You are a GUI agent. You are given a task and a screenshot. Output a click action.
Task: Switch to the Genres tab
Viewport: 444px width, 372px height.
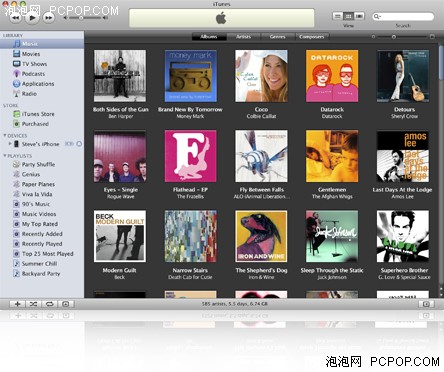pos(278,37)
